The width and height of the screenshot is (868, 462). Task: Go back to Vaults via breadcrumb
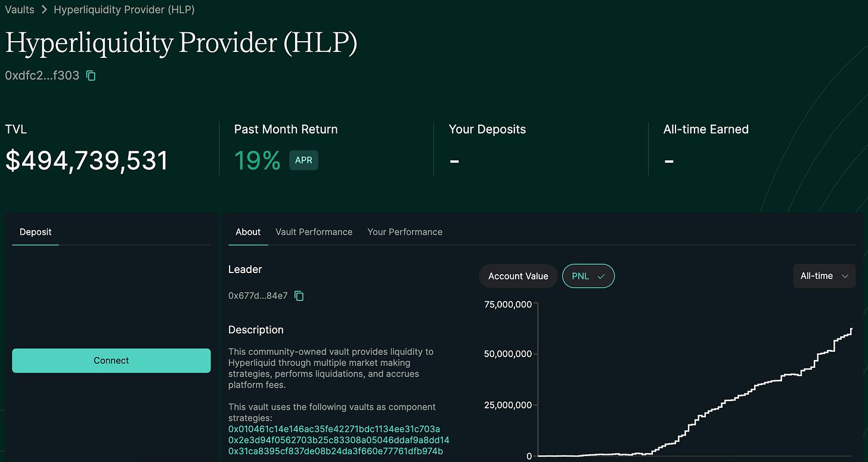tap(19, 10)
